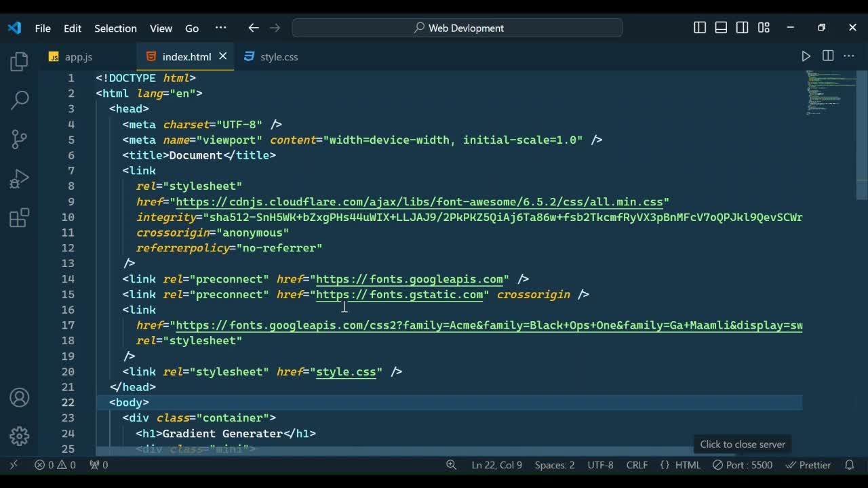
Task: Click the Web Devlopment command center search
Action: 457,28
